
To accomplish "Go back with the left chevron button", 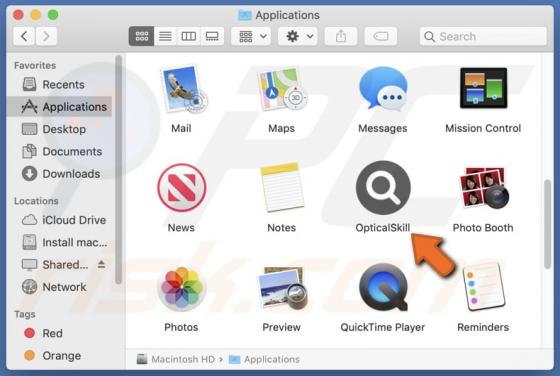I will 24,36.
